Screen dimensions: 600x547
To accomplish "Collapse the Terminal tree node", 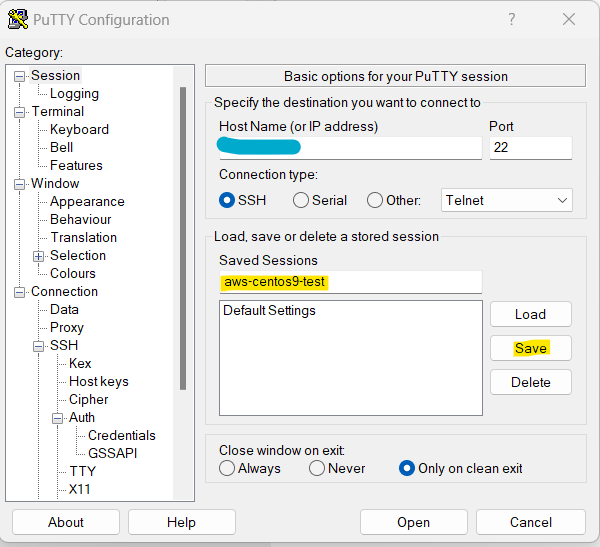I will [x=19, y=113].
